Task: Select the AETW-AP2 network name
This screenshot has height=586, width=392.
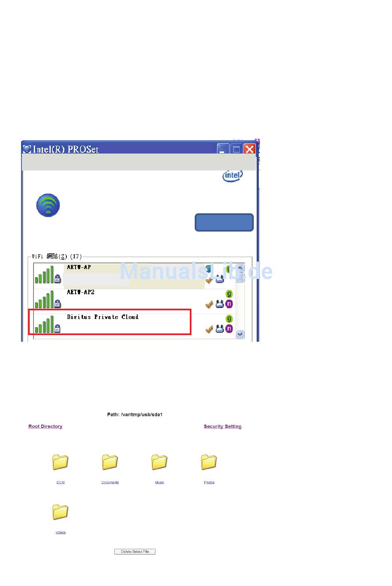Action: pos(81,292)
